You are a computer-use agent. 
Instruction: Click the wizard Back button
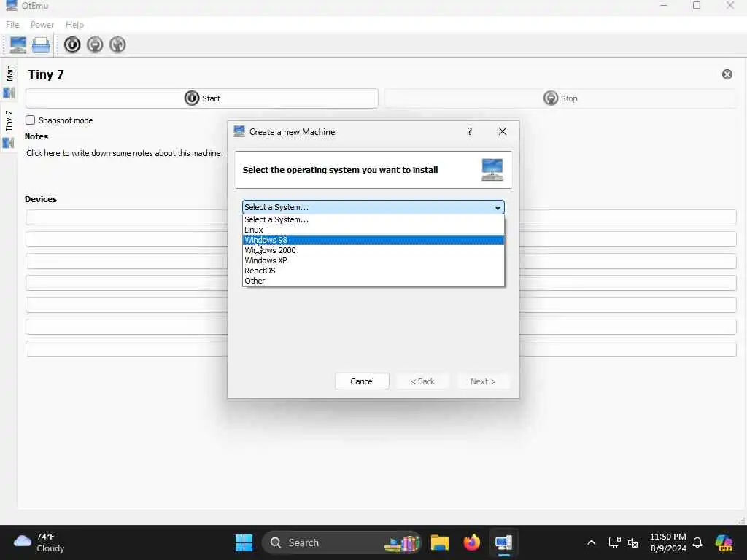pos(422,381)
